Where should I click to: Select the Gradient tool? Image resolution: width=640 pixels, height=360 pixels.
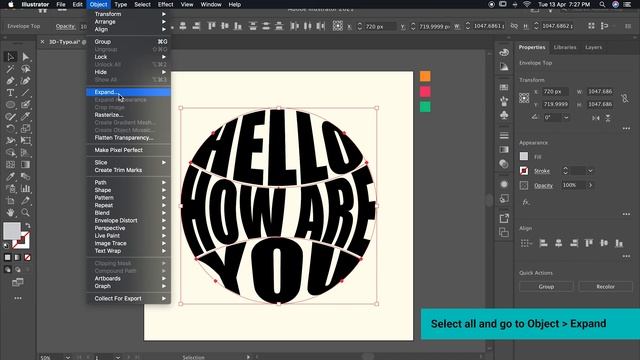[x=25, y=164]
